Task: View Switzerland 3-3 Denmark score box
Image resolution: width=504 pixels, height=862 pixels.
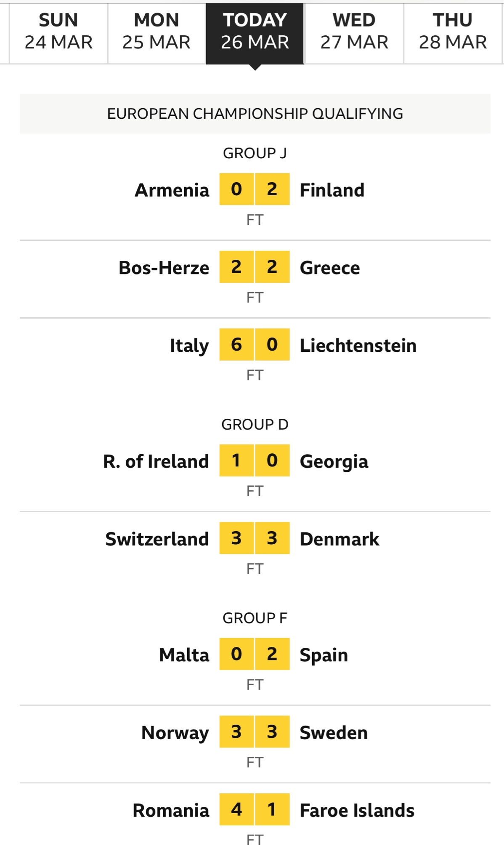Action: [255, 538]
